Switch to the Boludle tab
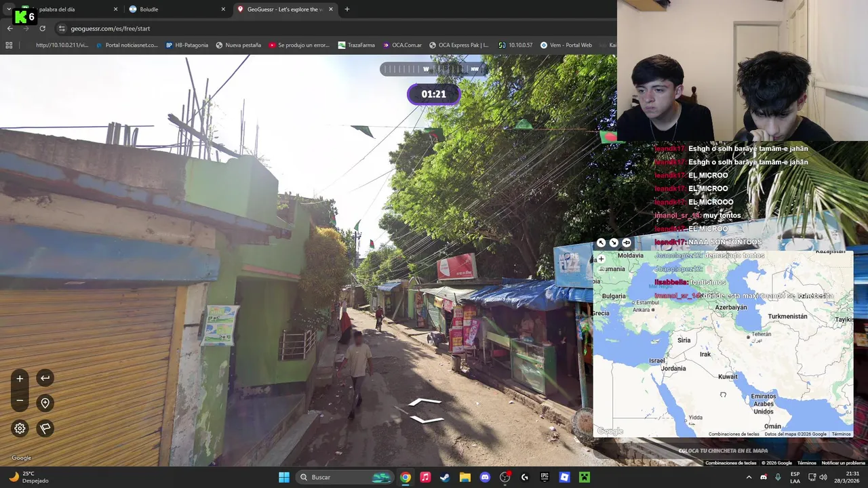Image resolution: width=868 pixels, height=488 pixels. pyautogui.click(x=177, y=9)
